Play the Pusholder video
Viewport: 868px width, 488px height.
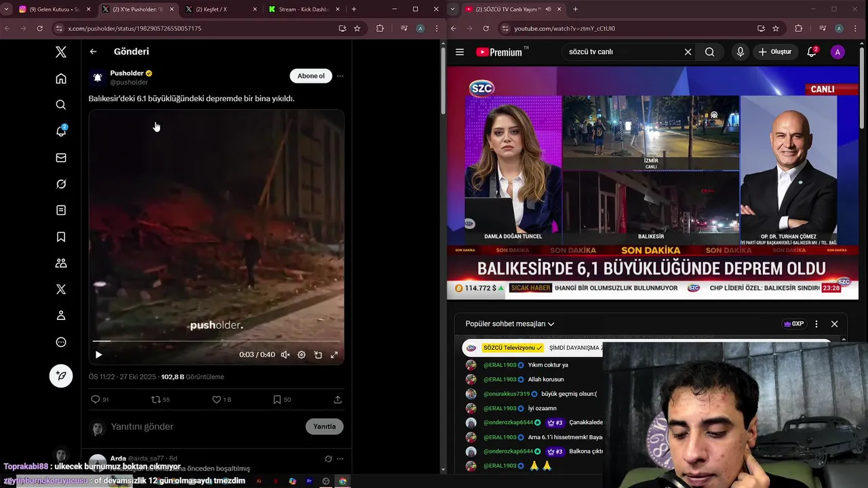[99, 354]
